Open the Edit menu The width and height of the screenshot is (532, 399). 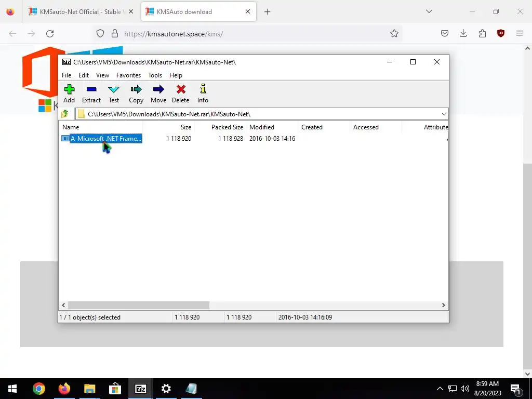(x=84, y=75)
